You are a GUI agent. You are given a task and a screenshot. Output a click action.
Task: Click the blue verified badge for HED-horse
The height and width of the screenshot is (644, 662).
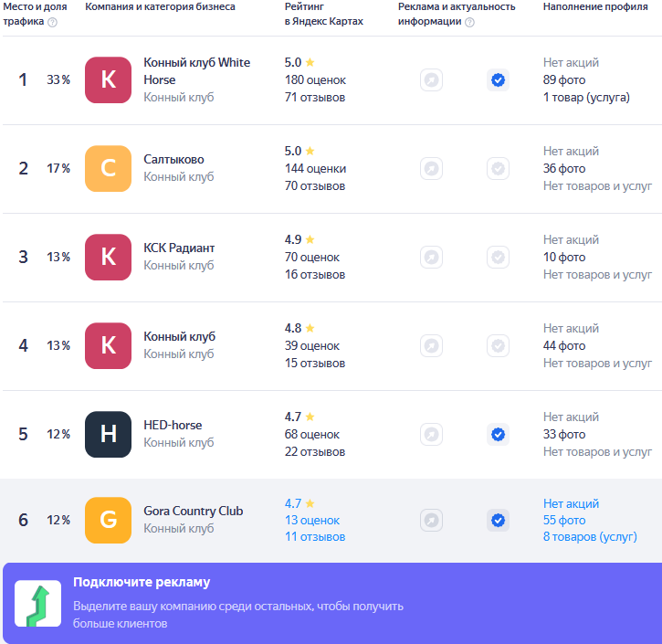499,434
